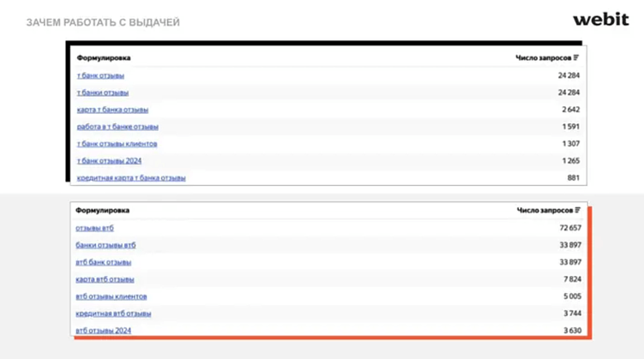
Task: Click the sort icon in the bottom table header
Action: (x=577, y=210)
